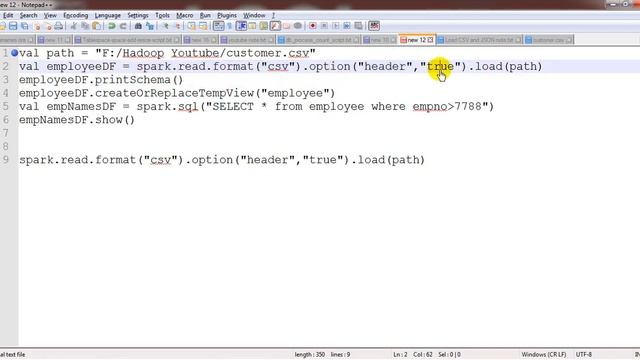Click the Close document toolbar icon
640x360 pixels.
37,26
